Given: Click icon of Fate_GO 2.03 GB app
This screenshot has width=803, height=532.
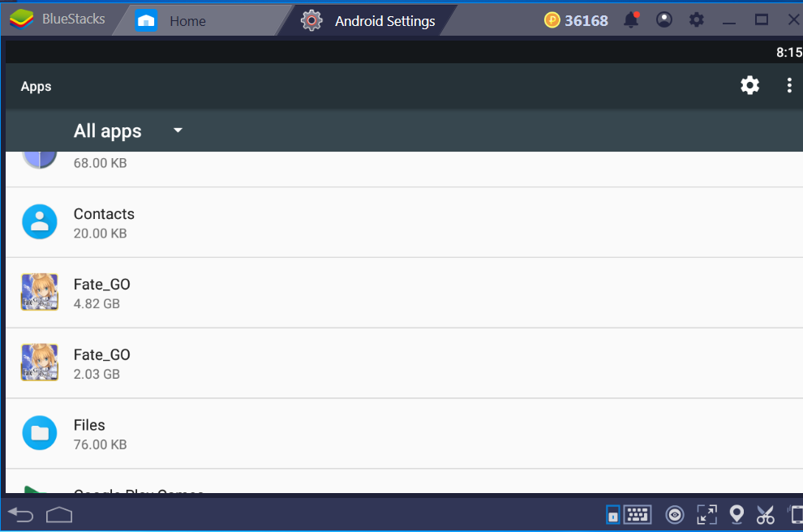Looking at the screenshot, I should 40,362.
